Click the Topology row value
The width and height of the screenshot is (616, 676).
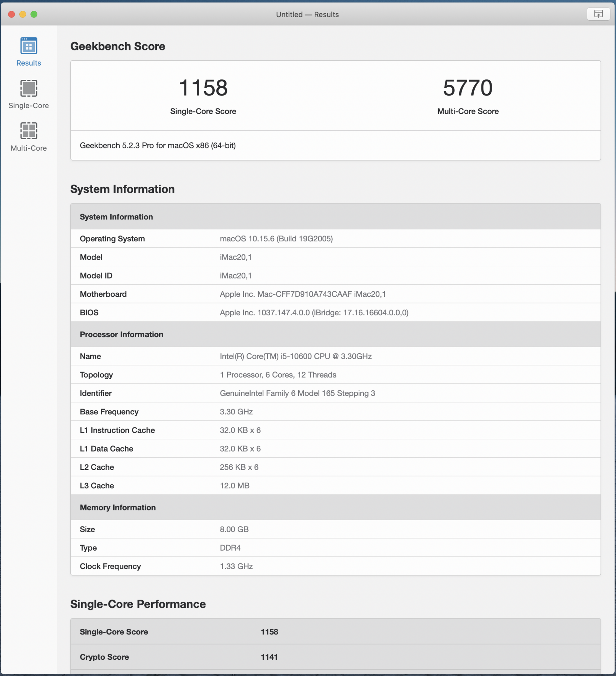(x=278, y=375)
